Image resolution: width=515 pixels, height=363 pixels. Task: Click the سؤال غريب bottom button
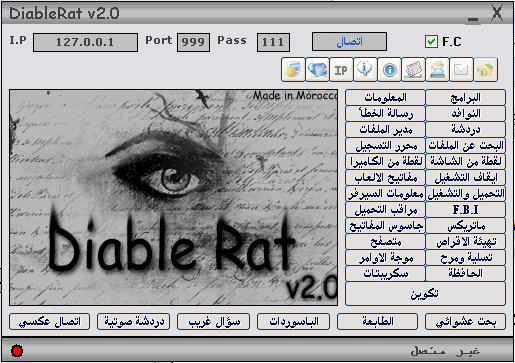click(213, 321)
